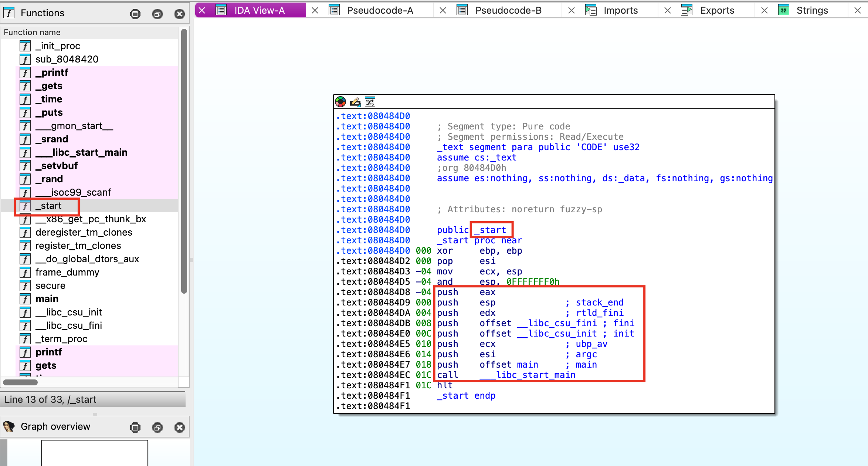Select the ___gmon_start__ function entry
The width and height of the screenshot is (868, 466).
90,126
